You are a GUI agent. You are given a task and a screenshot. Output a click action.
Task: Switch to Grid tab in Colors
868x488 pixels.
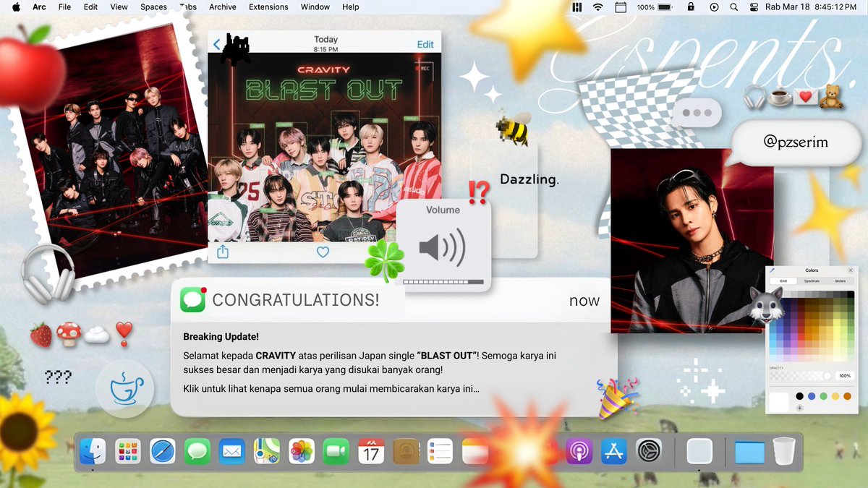click(783, 281)
